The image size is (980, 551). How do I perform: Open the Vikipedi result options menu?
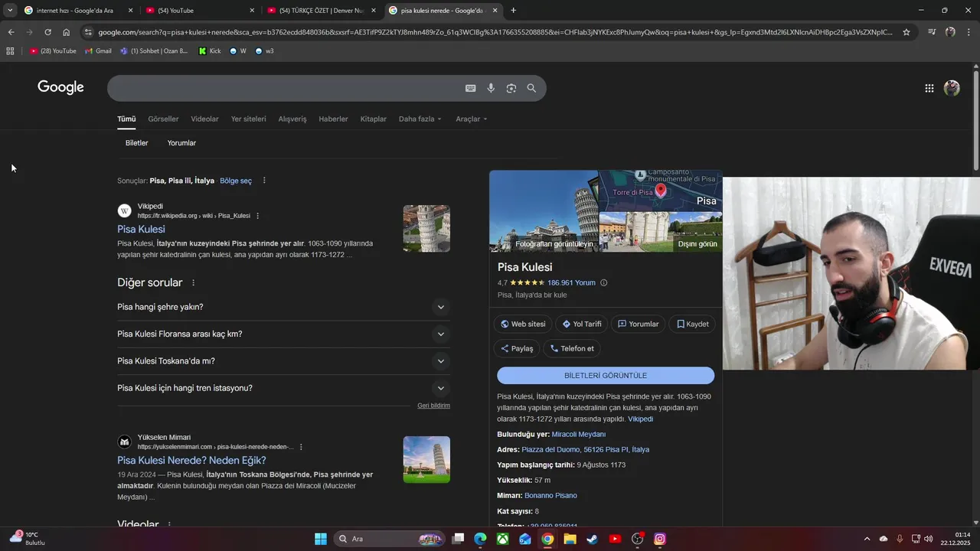pos(258,216)
